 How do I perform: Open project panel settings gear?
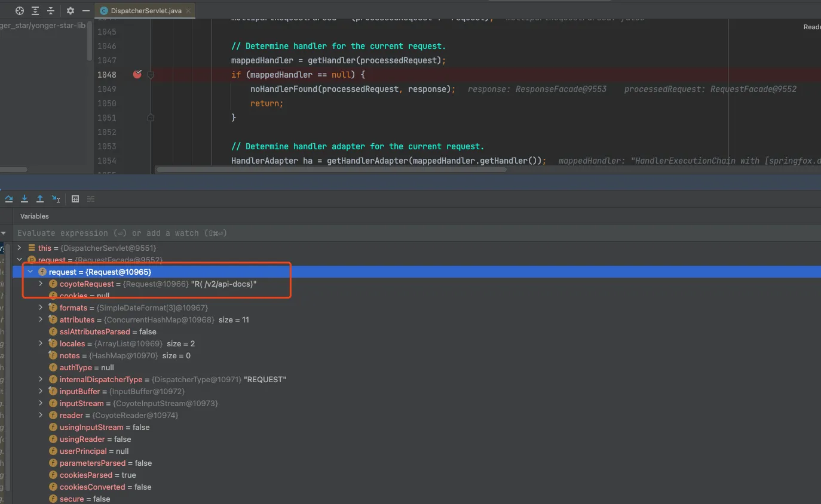71,11
